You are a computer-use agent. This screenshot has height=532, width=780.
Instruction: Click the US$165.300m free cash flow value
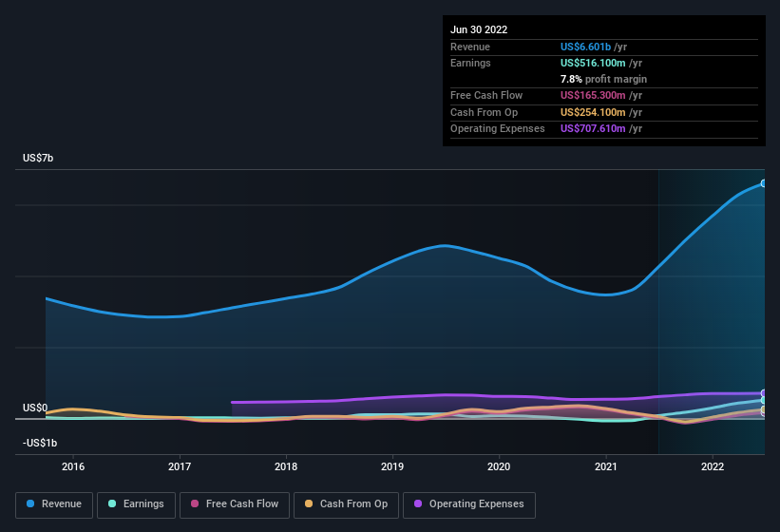pos(593,95)
